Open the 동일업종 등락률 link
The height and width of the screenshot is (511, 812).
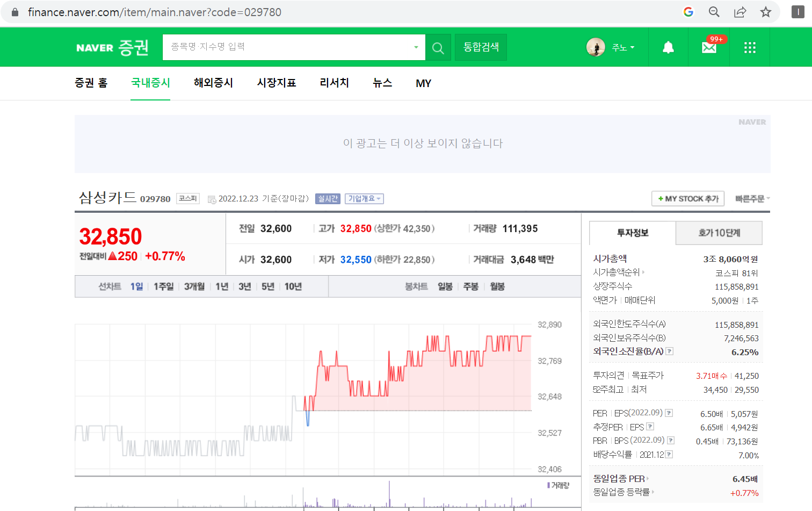point(623,492)
